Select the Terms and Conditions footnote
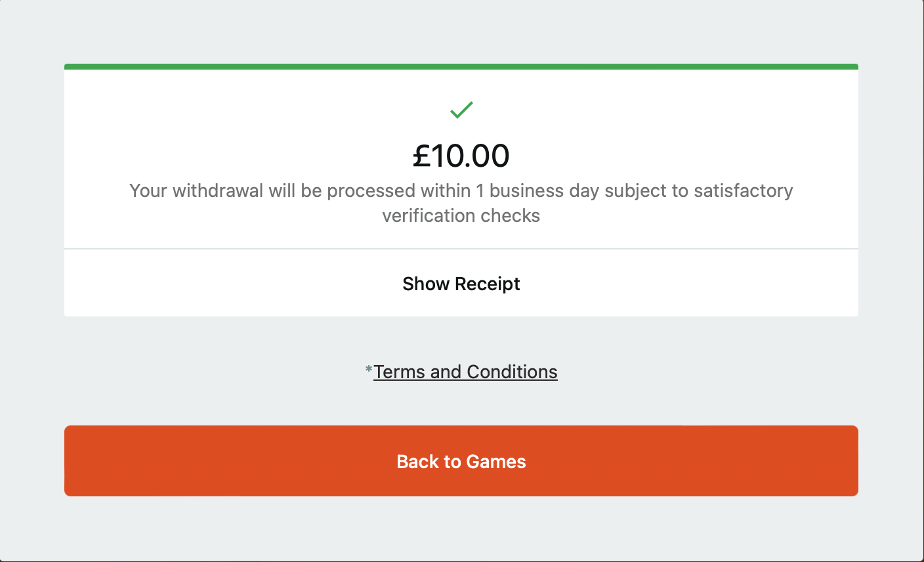This screenshot has width=924, height=562. (x=465, y=372)
